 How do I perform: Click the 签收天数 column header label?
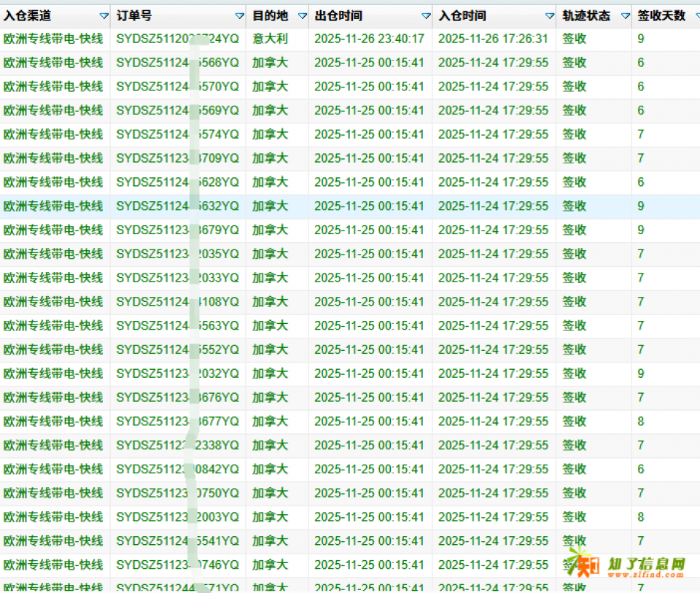(661, 16)
